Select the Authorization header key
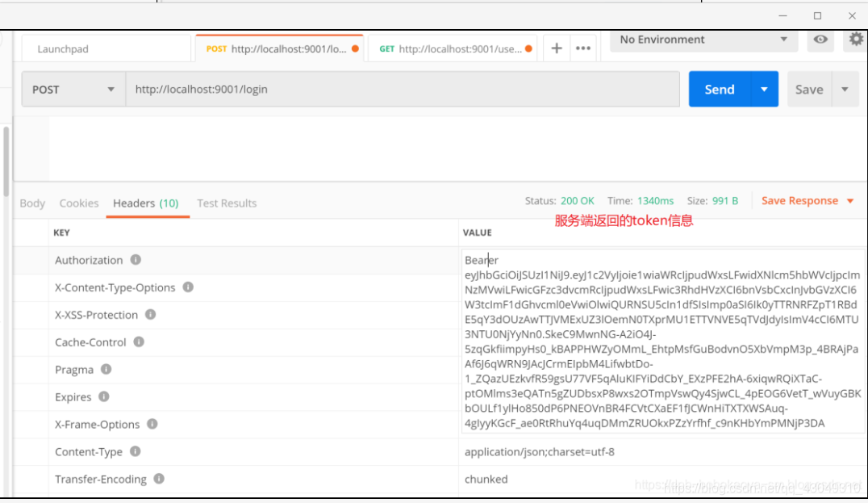The height and width of the screenshot is (503, 868). coord(89,260)
